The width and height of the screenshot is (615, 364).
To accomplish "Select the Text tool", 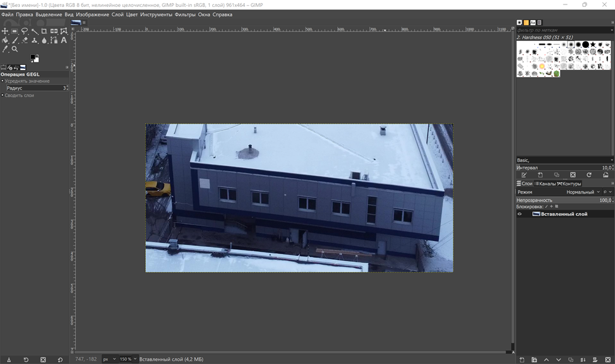I will [x=64, y=40].
